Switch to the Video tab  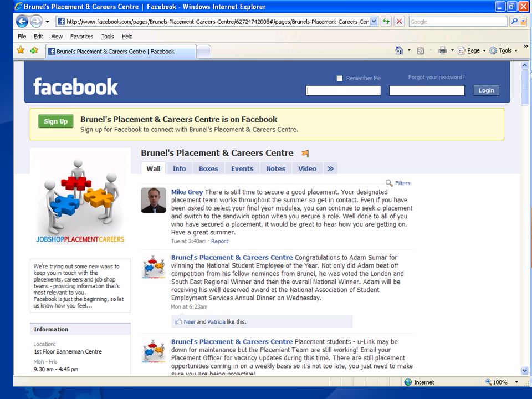[x=307, y=168]
